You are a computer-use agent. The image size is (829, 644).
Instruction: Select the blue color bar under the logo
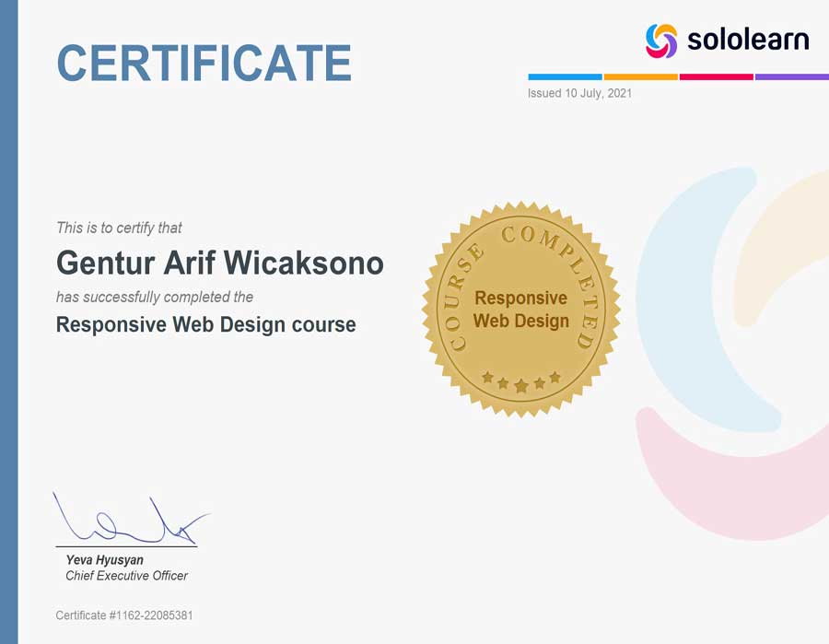[x=565, y=77]
